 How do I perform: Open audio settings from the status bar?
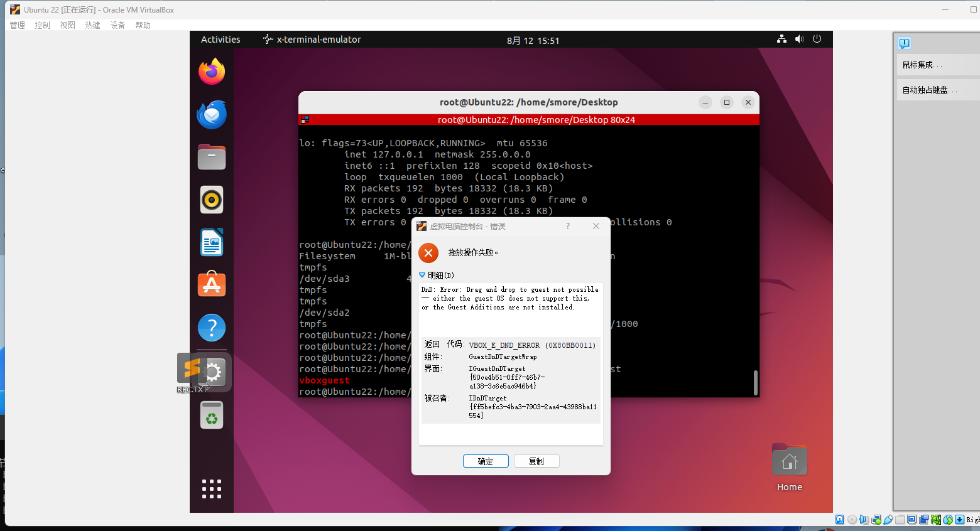coord(864,520)
